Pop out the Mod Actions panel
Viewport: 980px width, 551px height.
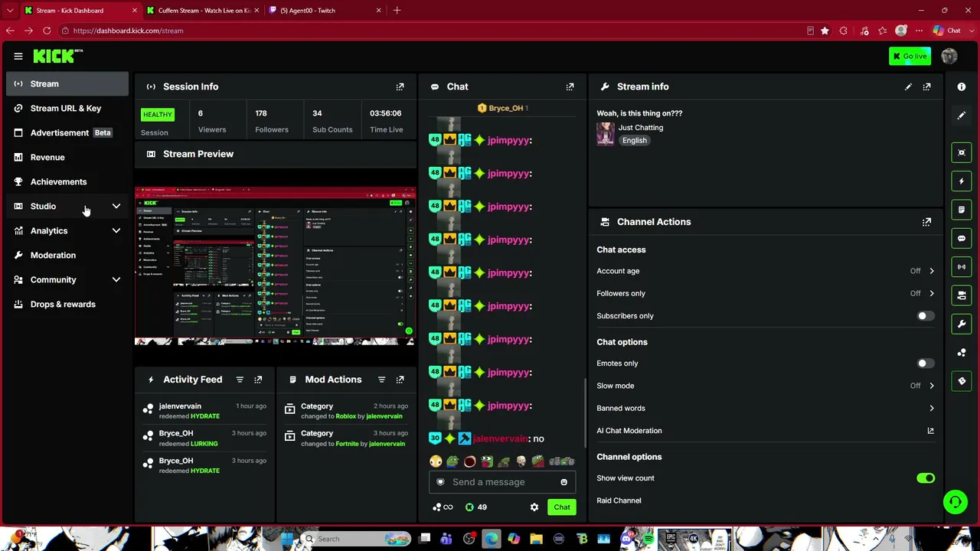tap(400, 380)
